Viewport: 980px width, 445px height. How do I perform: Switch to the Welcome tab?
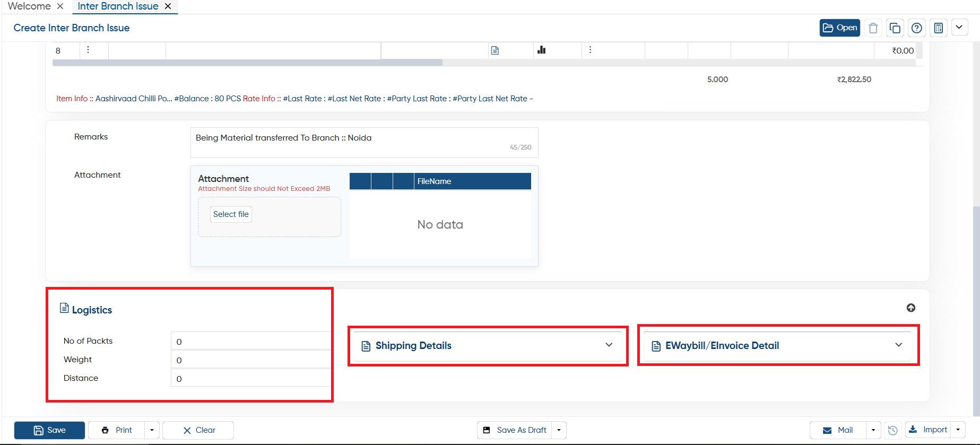[29, 6]
